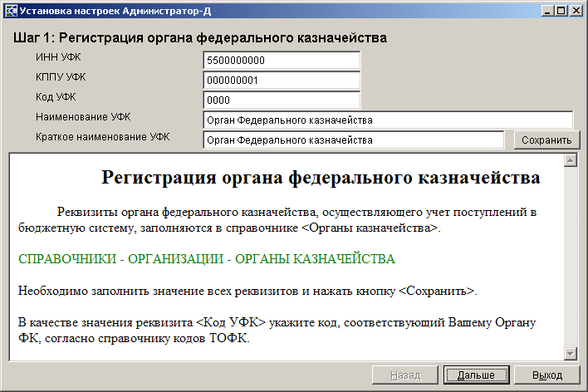Click the paragraph starting with Необходимо заполнить
The width and height of the screenshot is (588, 392).
(247, 291)
